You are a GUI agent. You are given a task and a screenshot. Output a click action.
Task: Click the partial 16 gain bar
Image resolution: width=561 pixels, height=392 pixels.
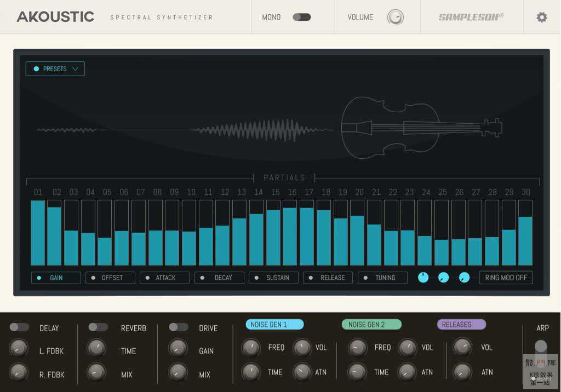tap(290, 233)
